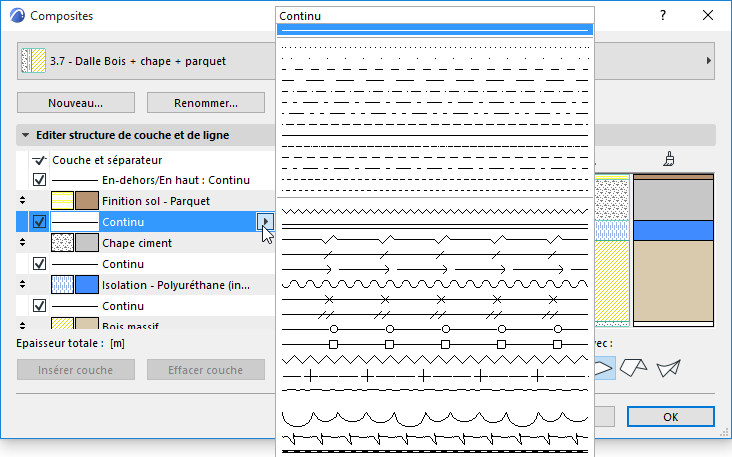Image resolution: width=732 pixels, height=457 pixels.
Task: Click the OK button
Action: [x=670, y=416]
